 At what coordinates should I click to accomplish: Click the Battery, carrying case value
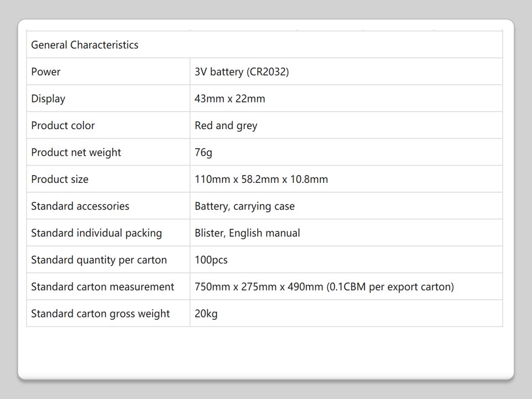click(x=244, y=206)
